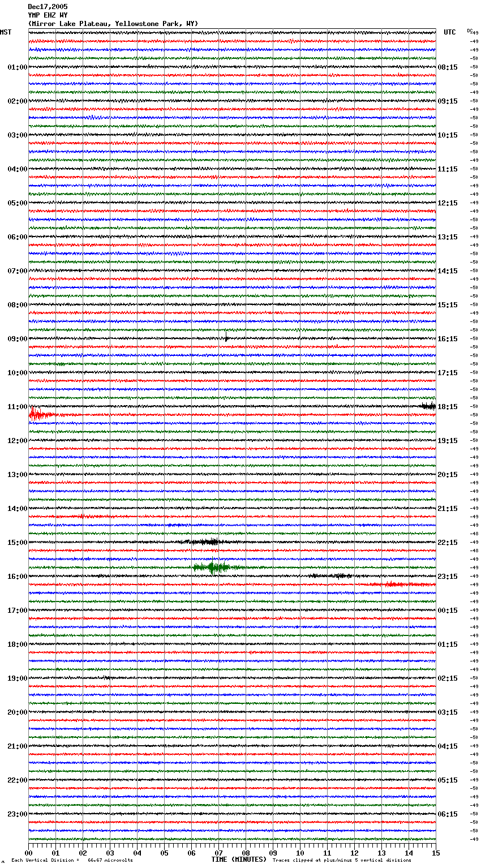Click the '15:00' MST time label
The image size is (481, 868).
tap(18, 543)
